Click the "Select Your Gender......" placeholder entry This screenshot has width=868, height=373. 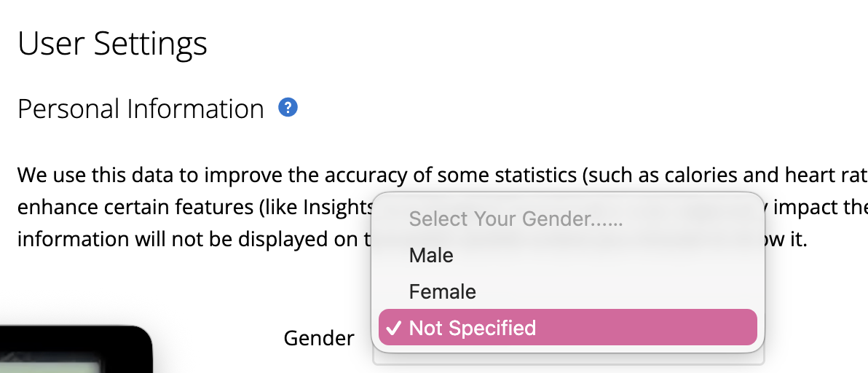(516, 219)
